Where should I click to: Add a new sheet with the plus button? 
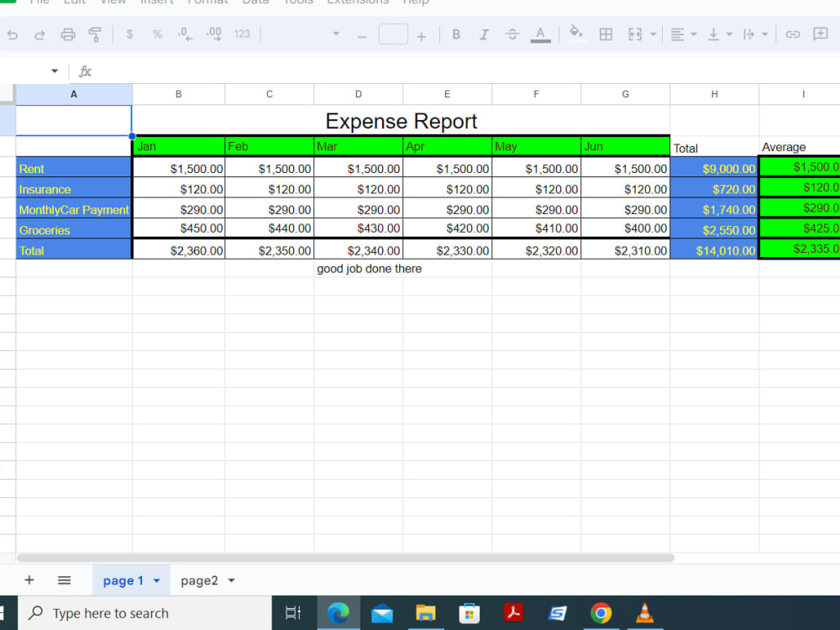click(29, 580)
